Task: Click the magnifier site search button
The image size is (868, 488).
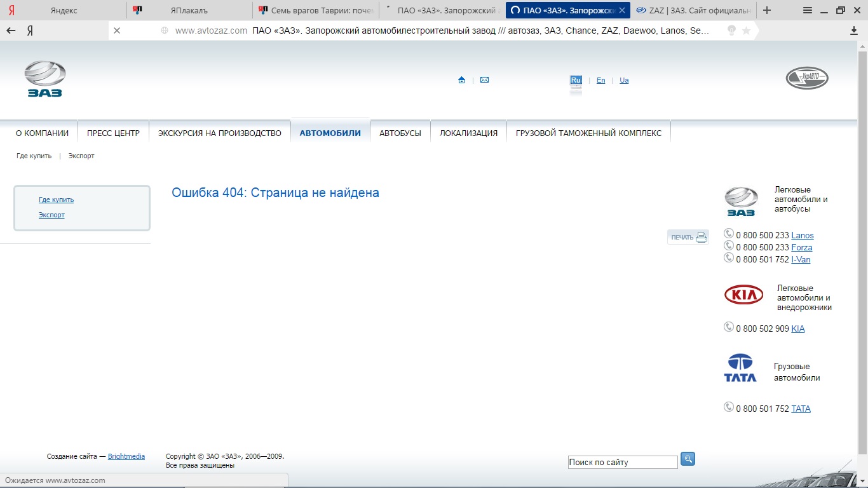Action: (x=688, y=458)
